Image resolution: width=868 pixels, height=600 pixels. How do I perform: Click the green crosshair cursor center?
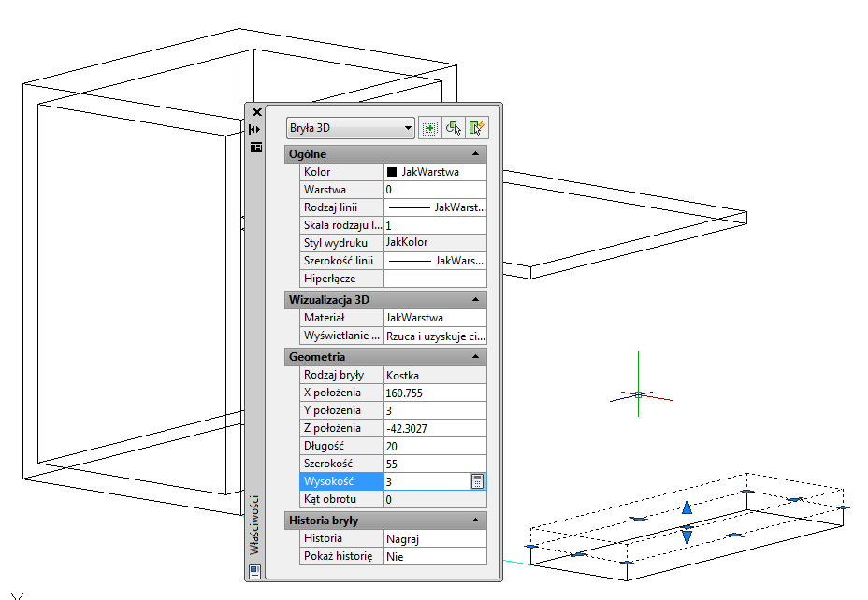click(638, 394)
